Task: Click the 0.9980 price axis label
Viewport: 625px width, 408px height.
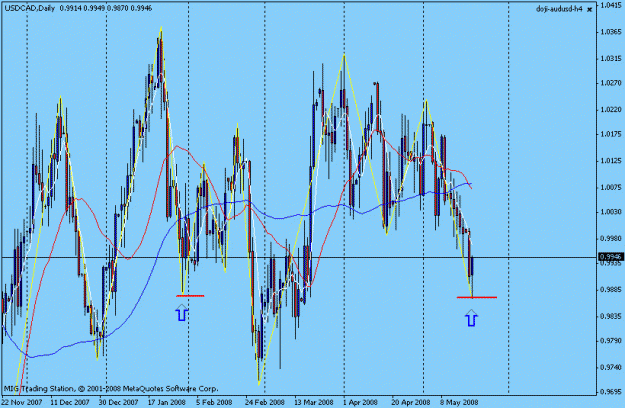Action: (611, 238)
